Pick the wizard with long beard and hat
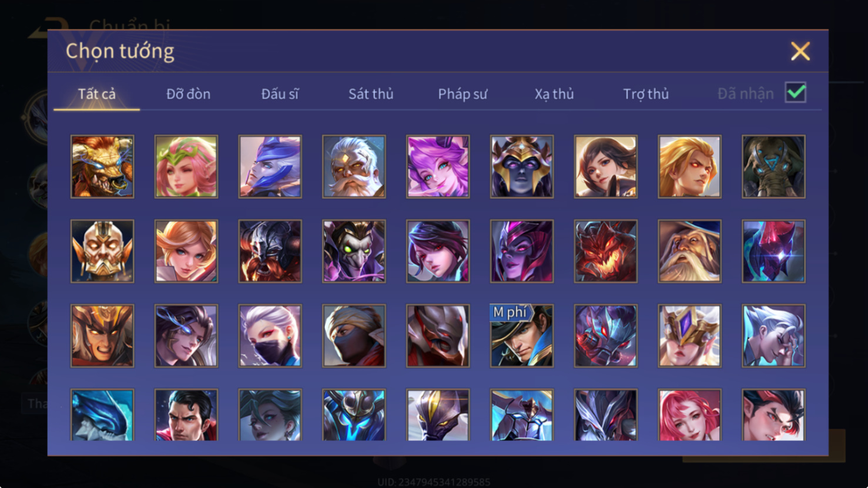This screenshot has width=868, height=488. (x=689, y=251)
